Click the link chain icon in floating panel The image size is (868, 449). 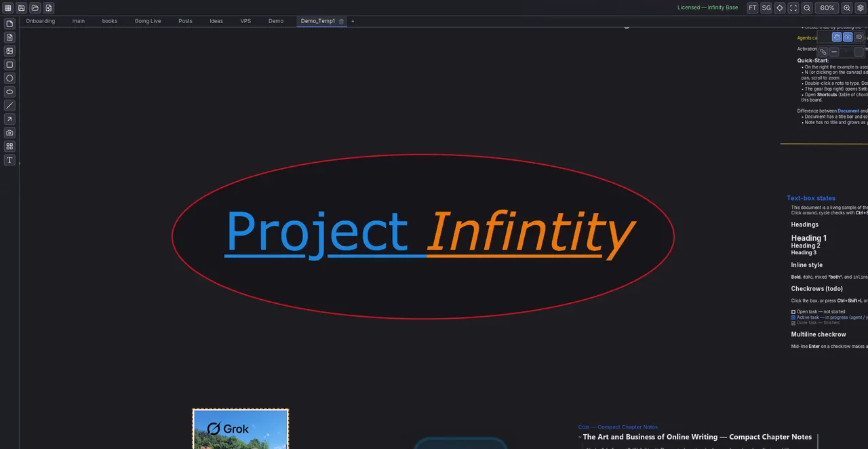(823, 52)
